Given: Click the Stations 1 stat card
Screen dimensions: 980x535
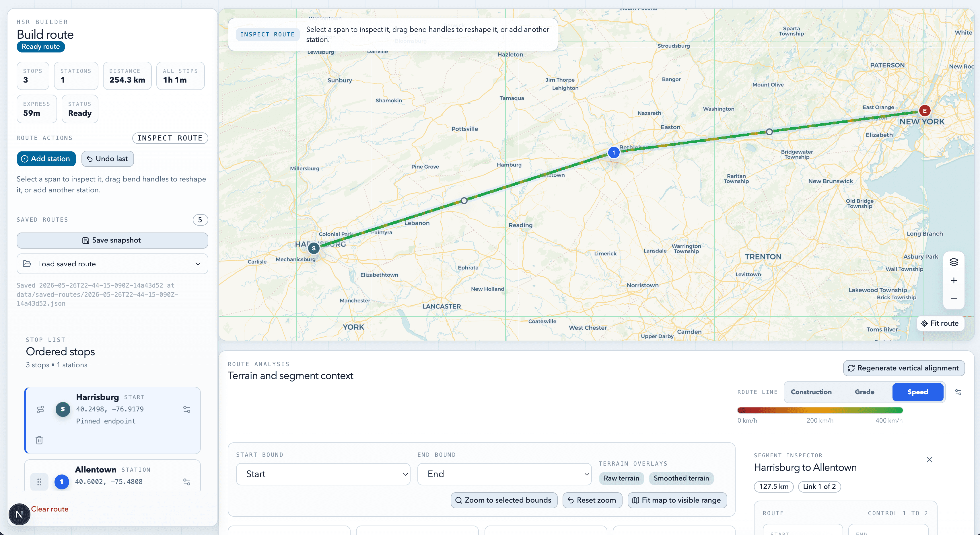Looking at the screenshot, I should 76,76.
